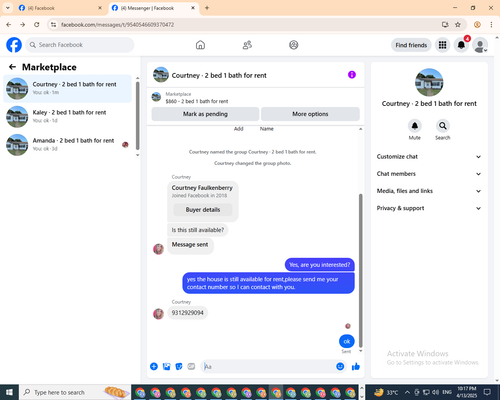The image size is (500, 400).
Task: Open the account profile avatar menu
Action: [x=480, y=45]
